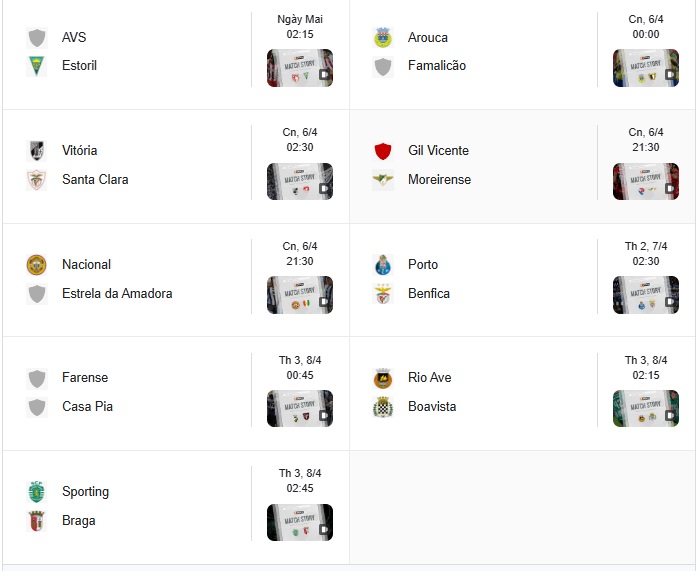This screenshot has height=571, width=698.
Task: Click the Porto club crest icon
Action: click(x=383, y=265)
